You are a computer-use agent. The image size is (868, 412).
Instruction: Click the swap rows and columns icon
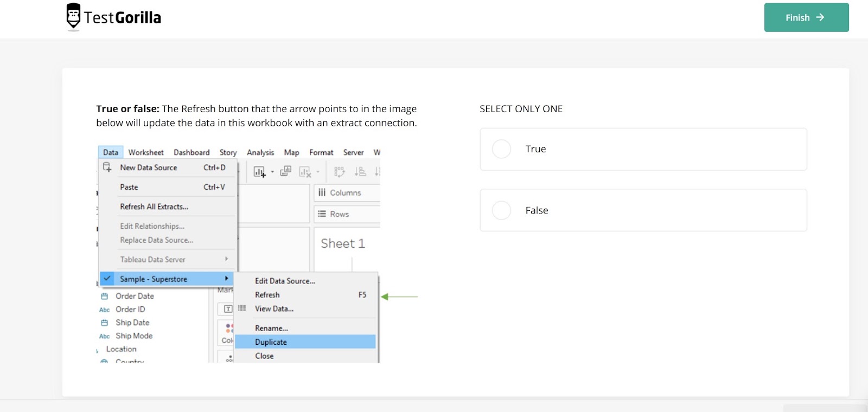pyautogui.click(x=340, y=172)
